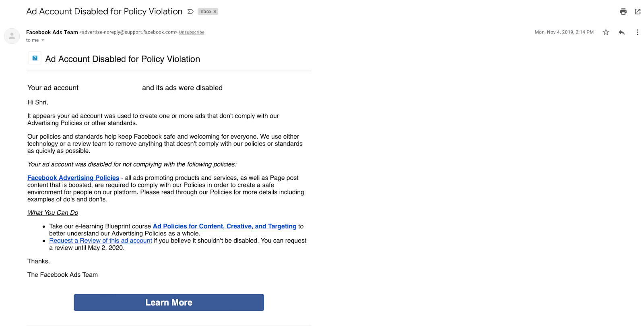Open the Facebook Advertising Policies link
This screenshot has width=644, height=326.
click(73, 178)
